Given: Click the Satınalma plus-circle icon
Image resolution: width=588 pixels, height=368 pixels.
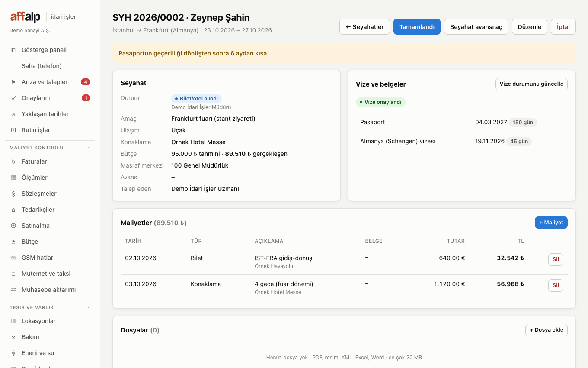Looking at the screenshot, I should coord(13,226).
